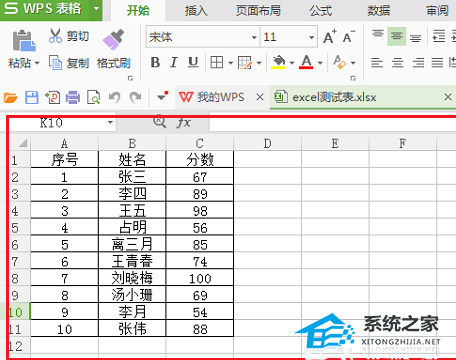Save document with floppy disk icon

pyautogui.click(x=32, y=98)
